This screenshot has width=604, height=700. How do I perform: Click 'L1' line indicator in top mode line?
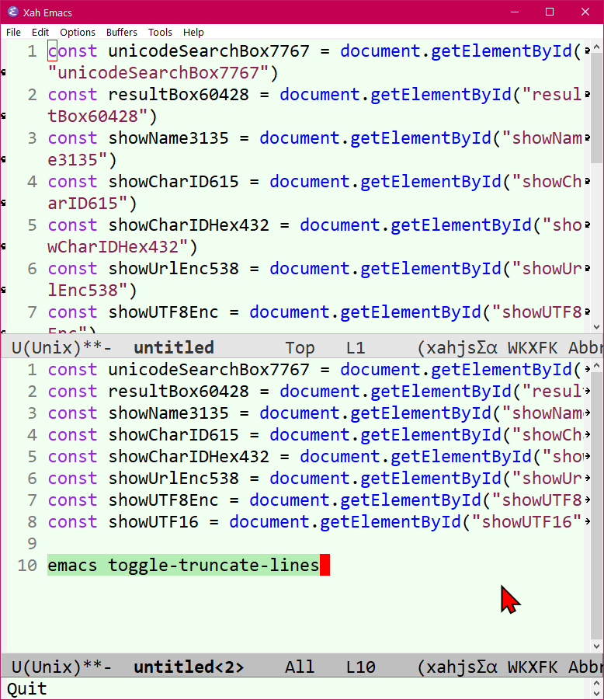(x=356, y=347)
